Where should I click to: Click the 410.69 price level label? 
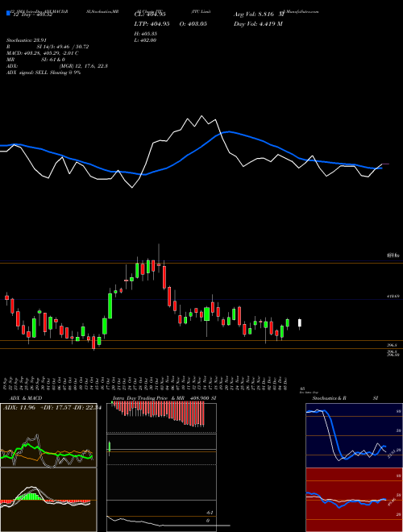[393, 296]
